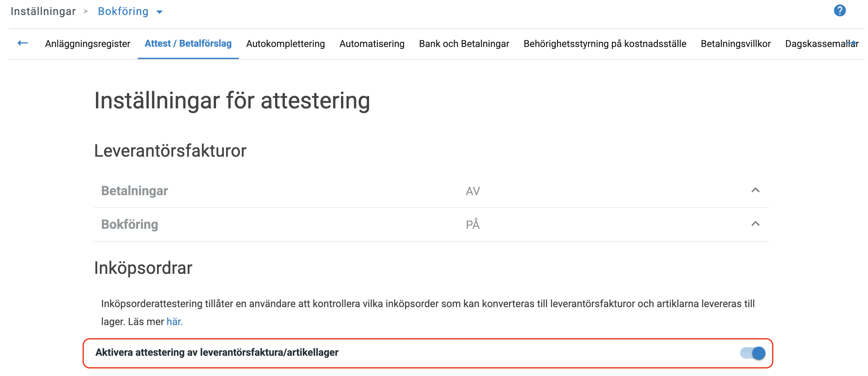Open the Betalningsvillkor tab
Screen dimensions: 868x376
click(736, 44)
